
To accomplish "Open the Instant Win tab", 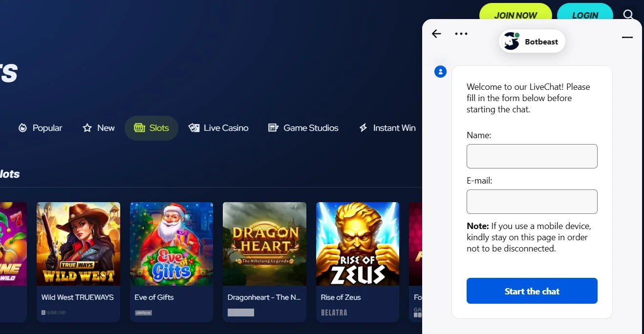I will point(387,128).
